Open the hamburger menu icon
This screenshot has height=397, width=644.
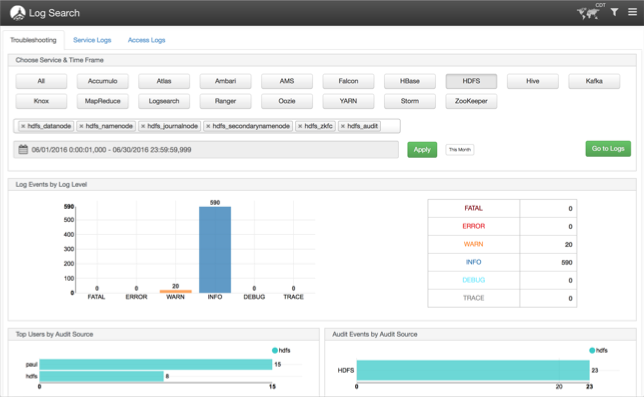[x=632, y=12]
